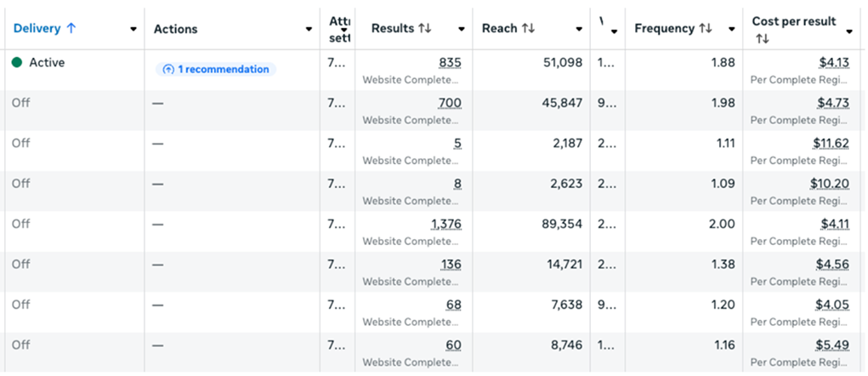Open the Reach column dropdown menu
The image size is (868, 376).
(x=579, y=29)
